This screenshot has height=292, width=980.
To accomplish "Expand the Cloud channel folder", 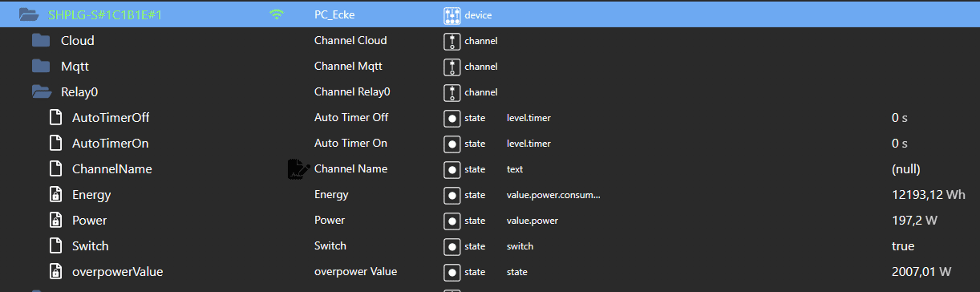I will tap(41, 40).
